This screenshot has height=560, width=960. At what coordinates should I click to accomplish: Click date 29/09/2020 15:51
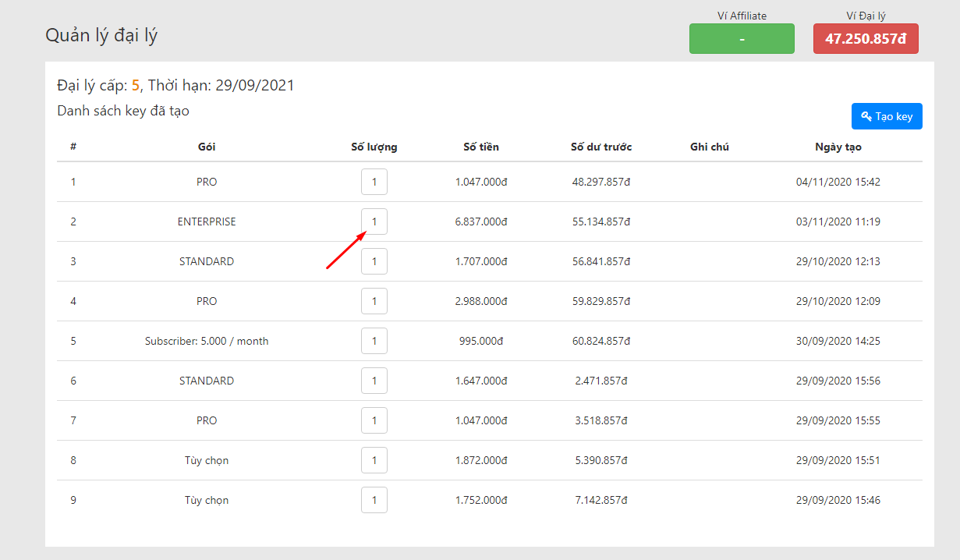tap(838, 460)
